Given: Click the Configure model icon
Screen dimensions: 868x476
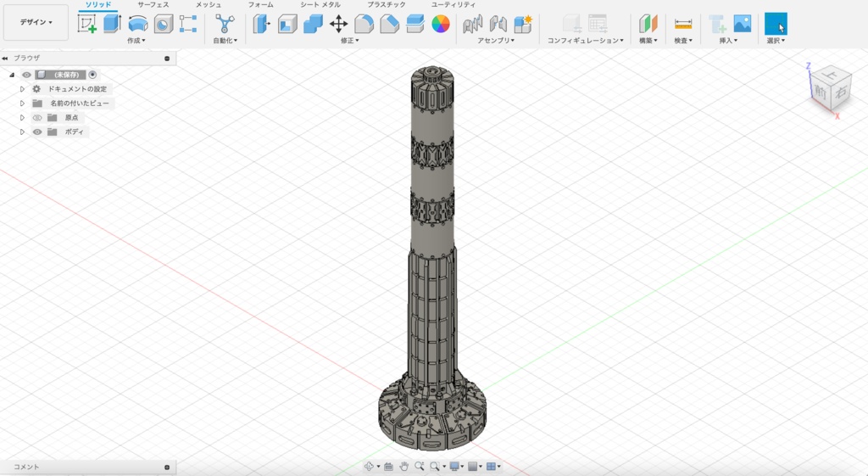Looking at the screenshot, I should point(572,24).
